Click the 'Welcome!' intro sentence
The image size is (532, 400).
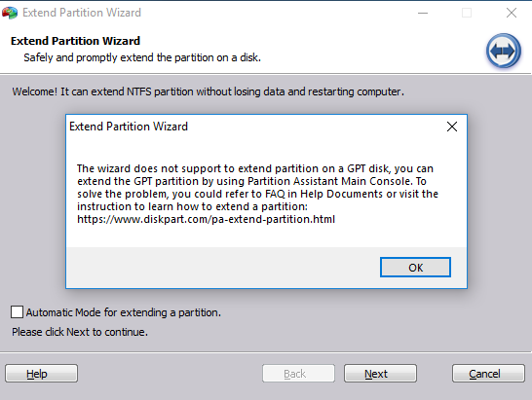point(208,91)
